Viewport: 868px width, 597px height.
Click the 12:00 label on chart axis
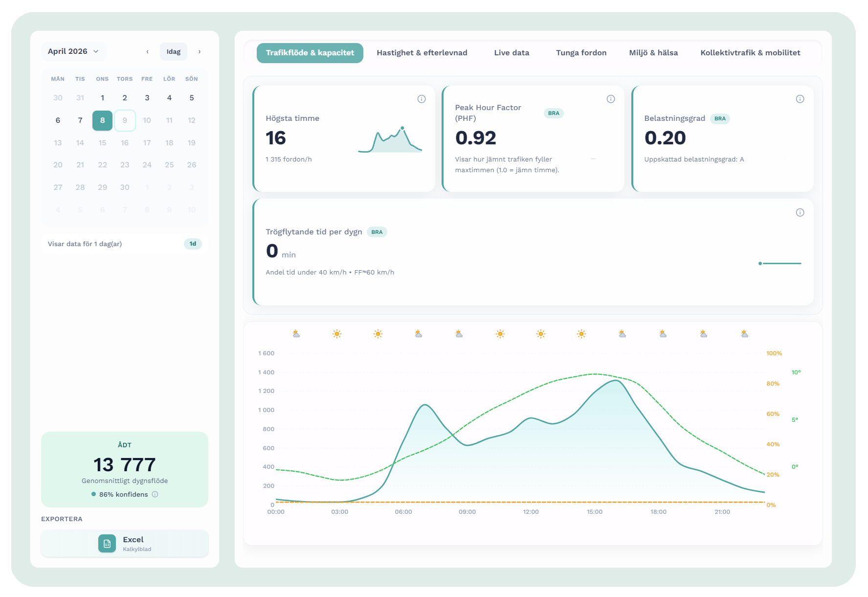pos(531,512)
